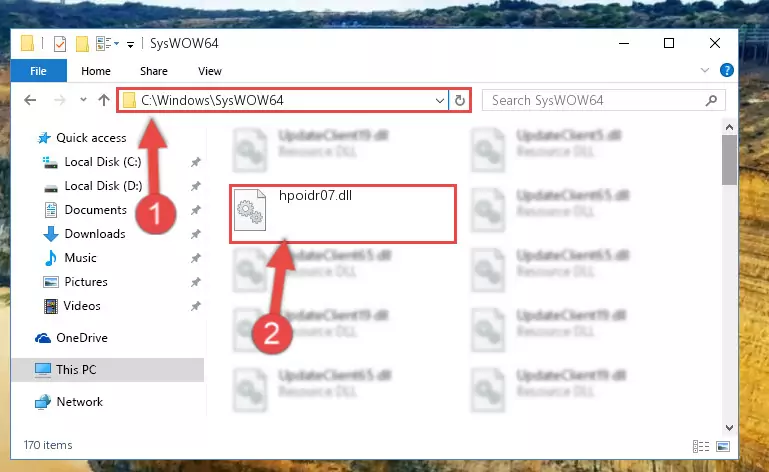Switch to Large icons view in status bar

pyautogui.click(x=723, y=446)
